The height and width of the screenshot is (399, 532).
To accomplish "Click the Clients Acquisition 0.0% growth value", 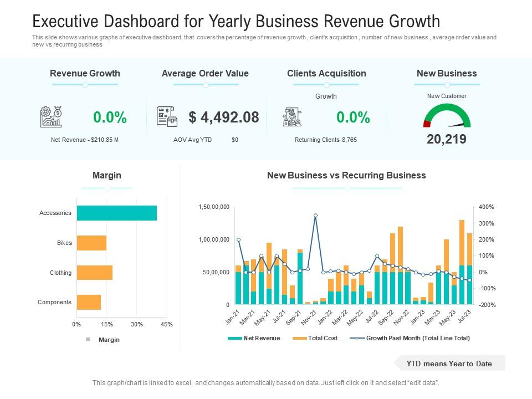I will [353, 117].
